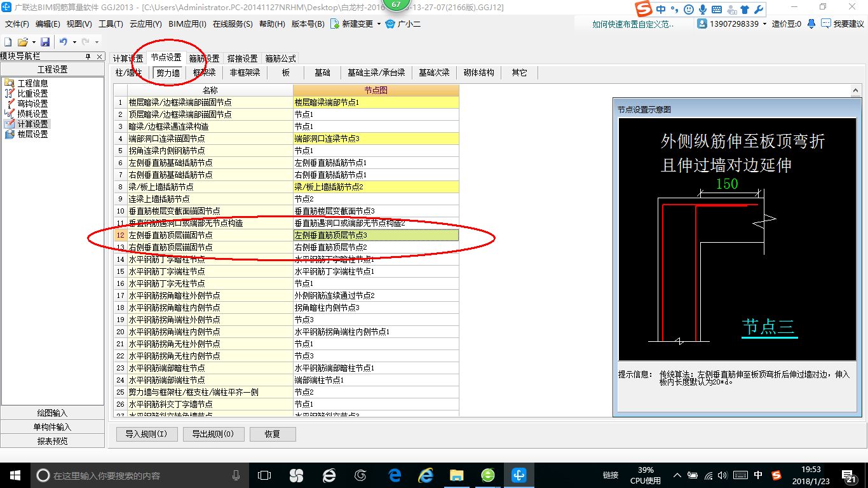The width and height of the screenshot is (868, 488).
Task: Click the table scroll-up arrow
Action: tap(856, 91)
